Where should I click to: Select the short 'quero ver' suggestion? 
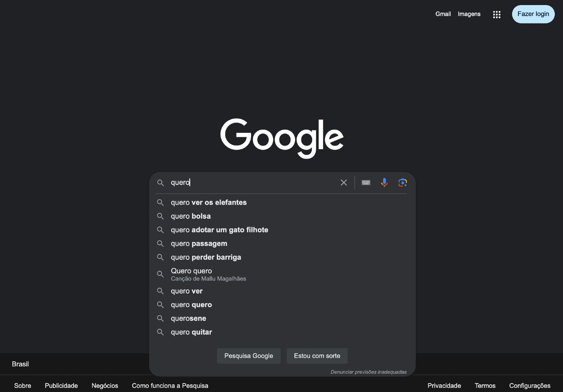point(282,291)
